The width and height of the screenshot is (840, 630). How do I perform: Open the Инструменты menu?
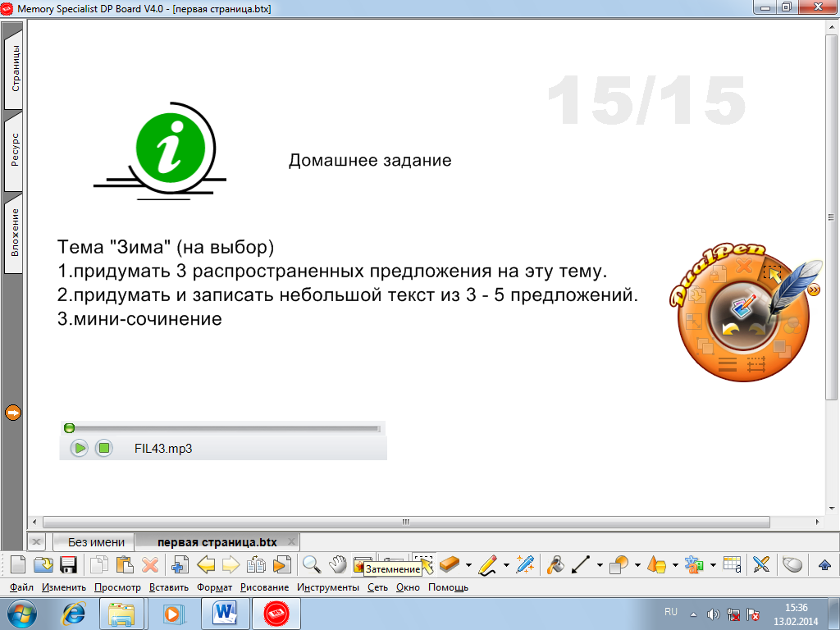tap(328, 587)
